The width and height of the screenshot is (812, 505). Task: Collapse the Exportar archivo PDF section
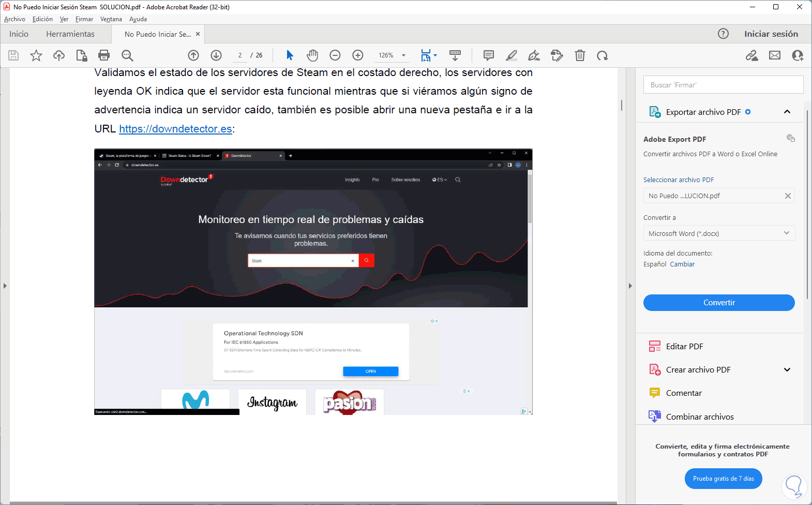787,112
